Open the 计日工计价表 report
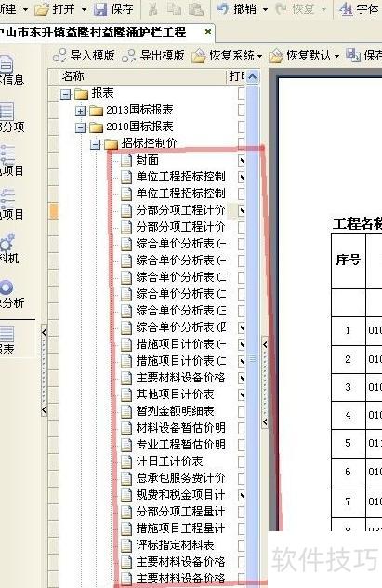The image size is (382, 588). [x=169, y=461]
